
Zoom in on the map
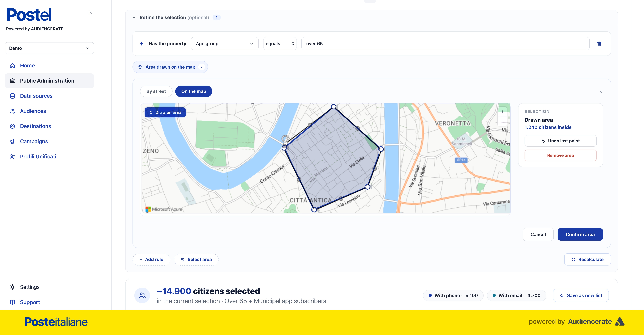click(502, 112)
